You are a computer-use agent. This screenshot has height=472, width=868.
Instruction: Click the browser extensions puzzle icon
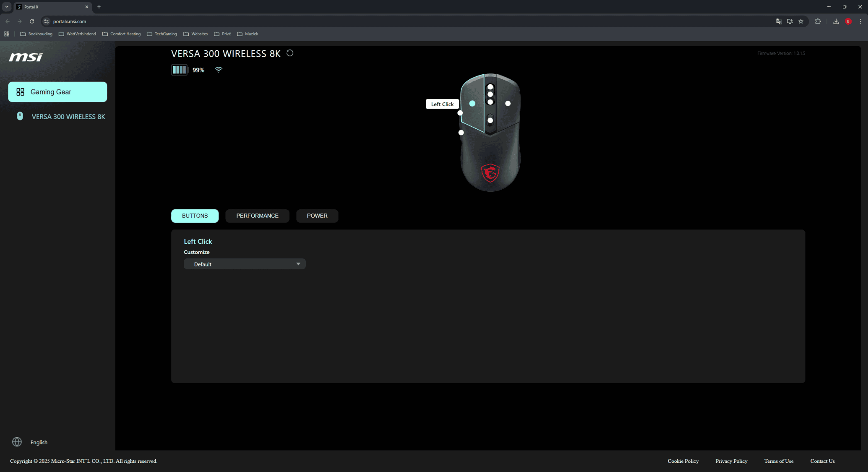pos(818,21)
